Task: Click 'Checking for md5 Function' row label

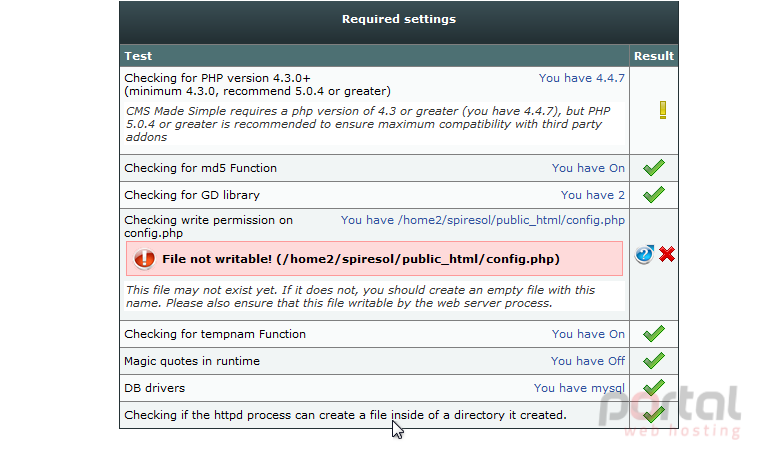Action: tap(200, 168)
